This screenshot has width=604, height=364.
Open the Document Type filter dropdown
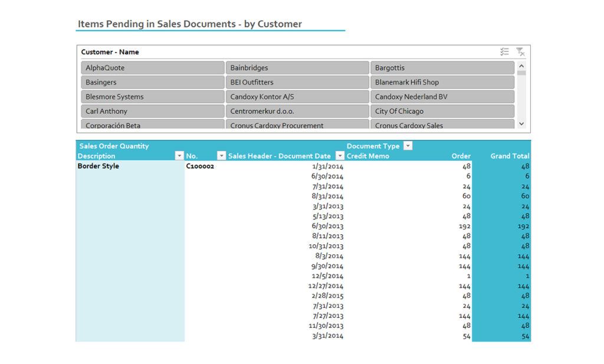(x=406, y=145)
